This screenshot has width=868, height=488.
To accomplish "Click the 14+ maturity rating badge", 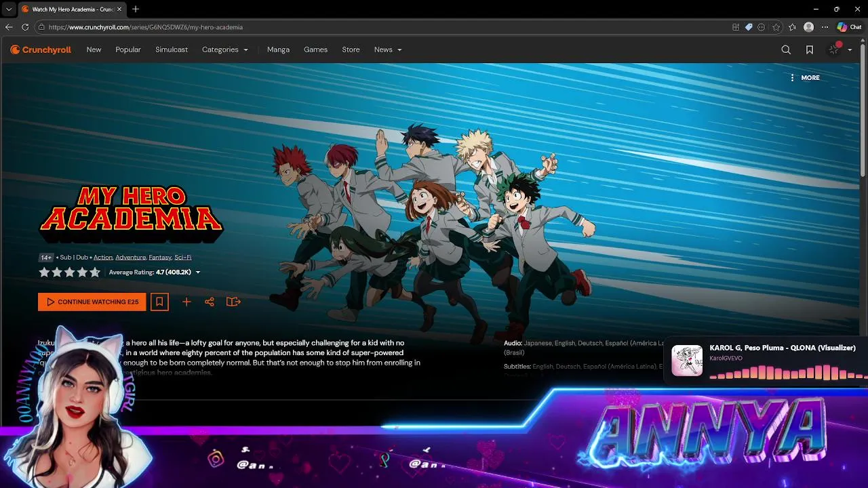I will (x=46, y=258).
